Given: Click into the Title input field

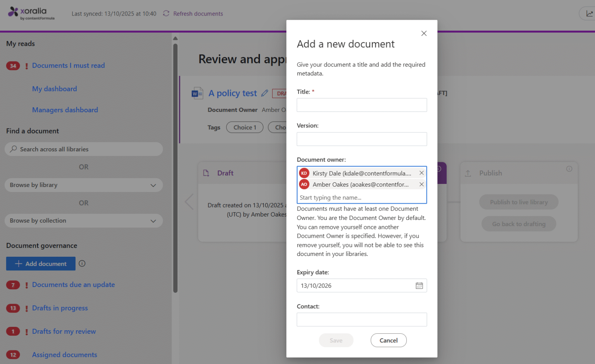Looking at the screenshot, I should tap(361, 105).
